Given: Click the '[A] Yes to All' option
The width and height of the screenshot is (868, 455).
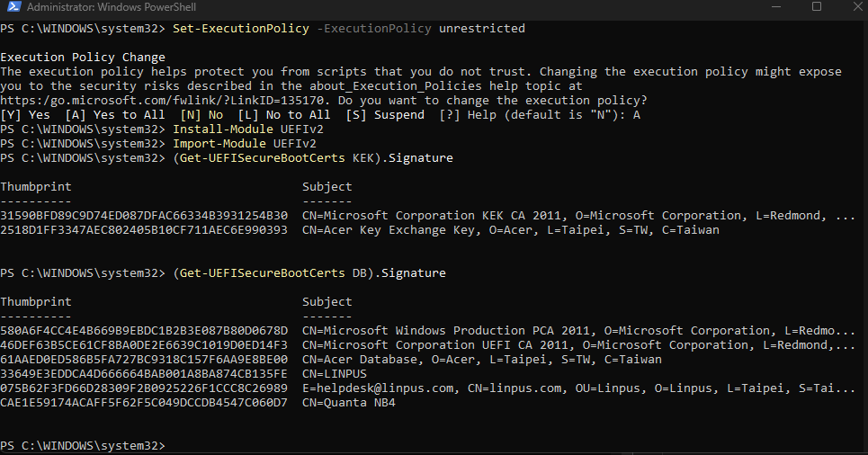Looking at the screenshot, I should (x=115, y=114).
